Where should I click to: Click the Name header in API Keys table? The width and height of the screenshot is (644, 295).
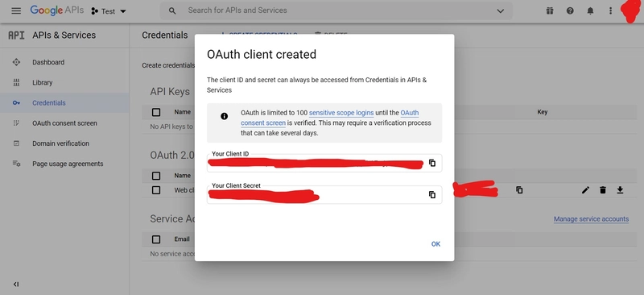point(183,112)
